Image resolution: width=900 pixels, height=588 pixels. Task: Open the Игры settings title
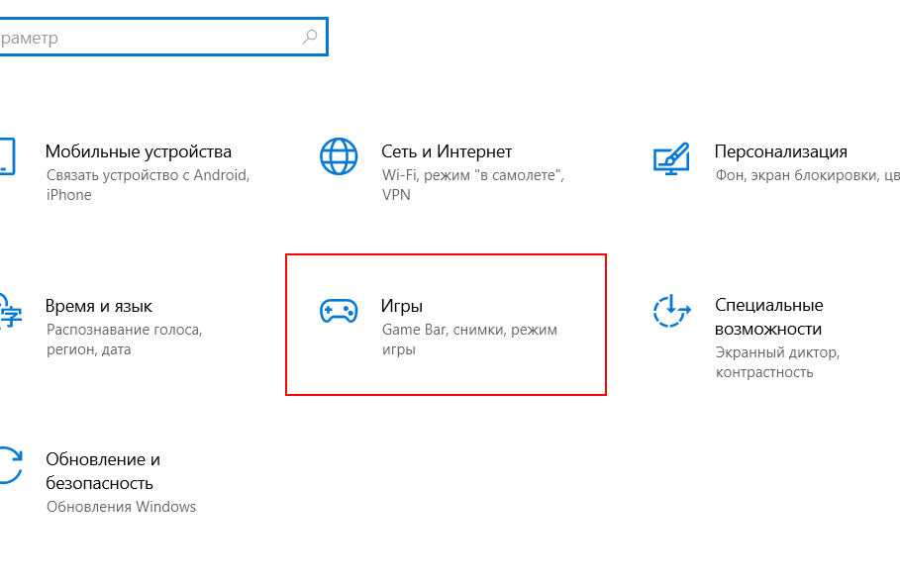(x=402, y=306)
